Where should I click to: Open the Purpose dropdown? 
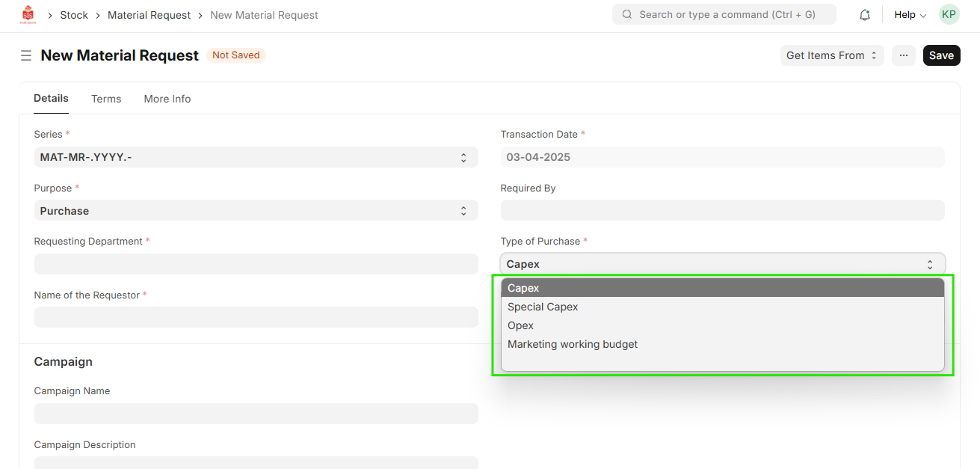pos(256,211)
